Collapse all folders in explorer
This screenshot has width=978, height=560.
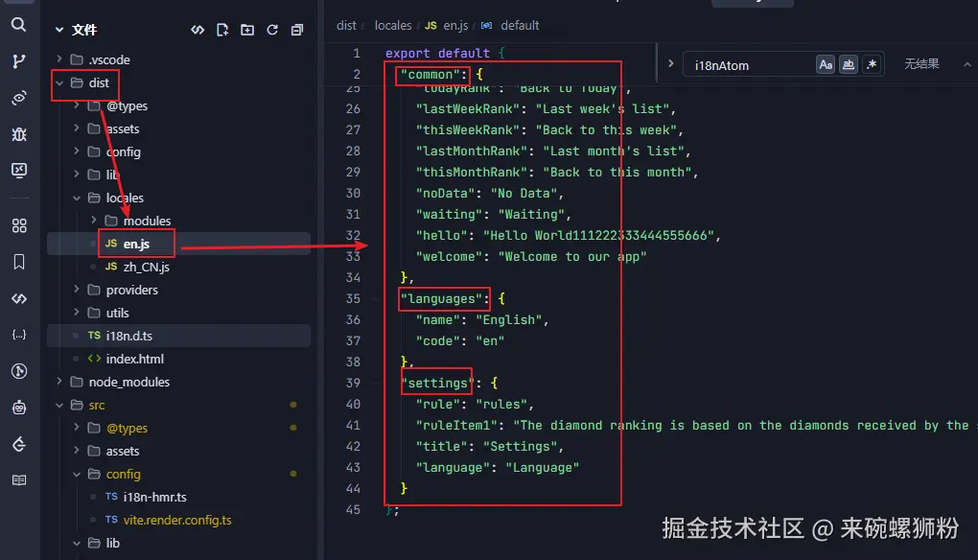tap(297, 30)
